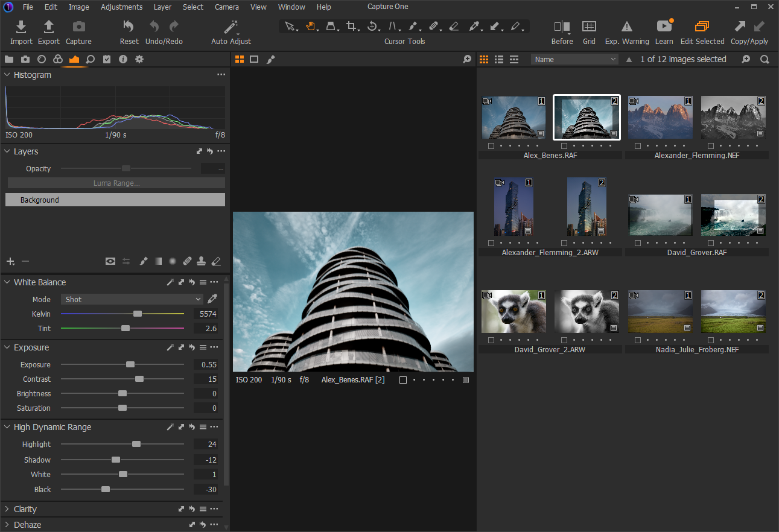This screenshot has width=779, height=532.
Task: Open the Help menu
Action: click(x=324, y=7)
